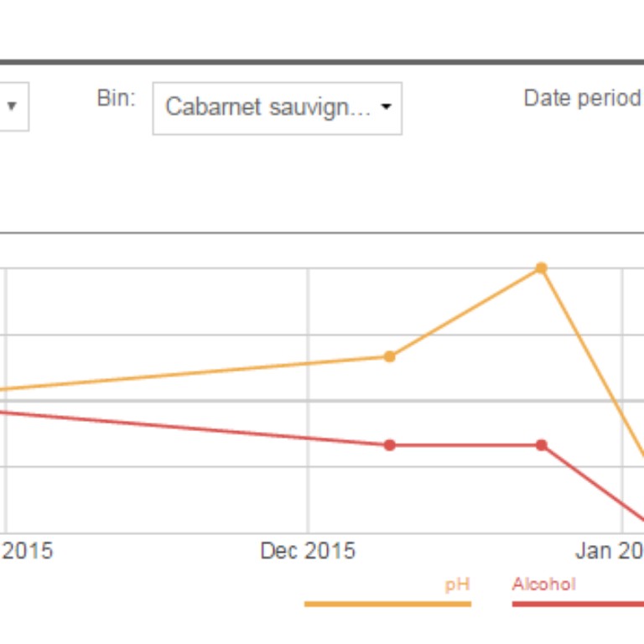Select the orange pH point after Dec 2015
644x644 pixels.
(x=390, y=356)
